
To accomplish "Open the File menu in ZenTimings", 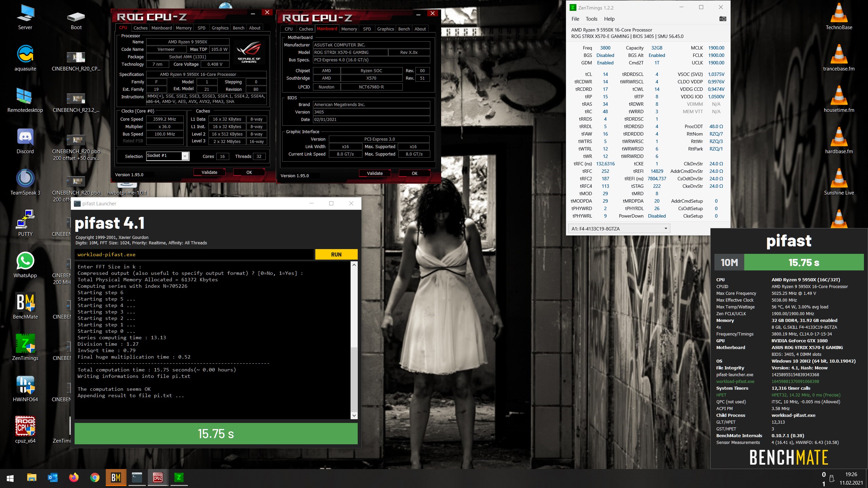I will (x=575, y=19).
